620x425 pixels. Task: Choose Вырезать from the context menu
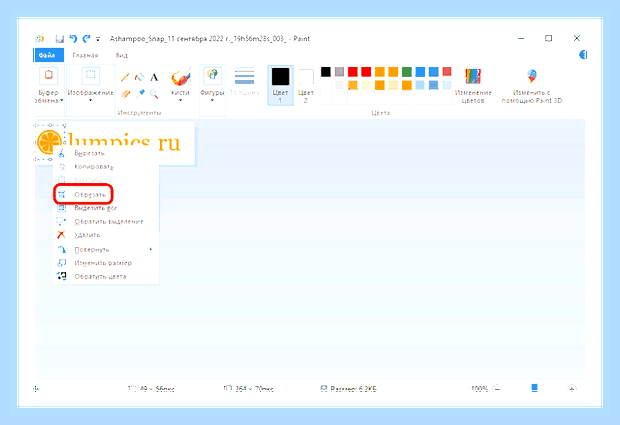pos(106,153)
